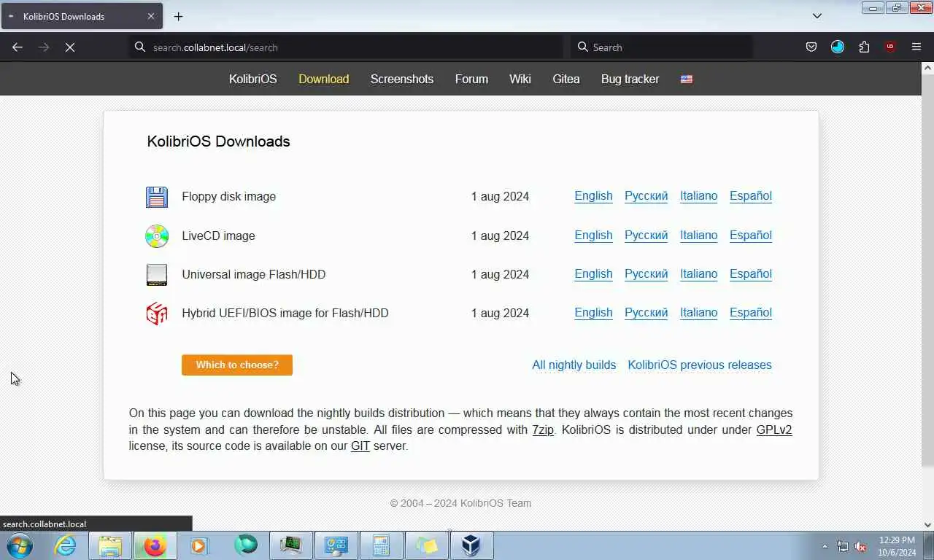Open the Windows Start button
Image resolution: width=934 pixels, height=560 pixels.
[20, 545]
